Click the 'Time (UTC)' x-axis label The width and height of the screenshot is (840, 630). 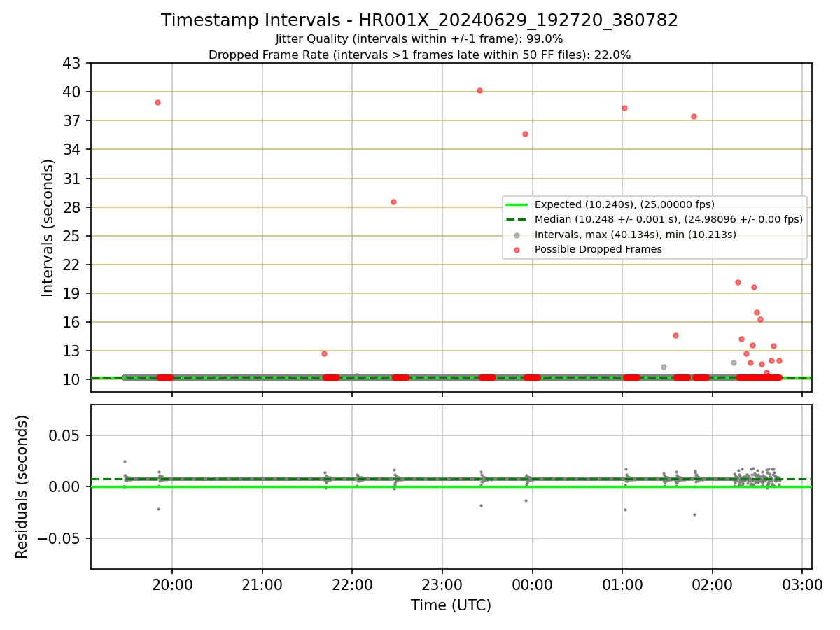[451, 605]
